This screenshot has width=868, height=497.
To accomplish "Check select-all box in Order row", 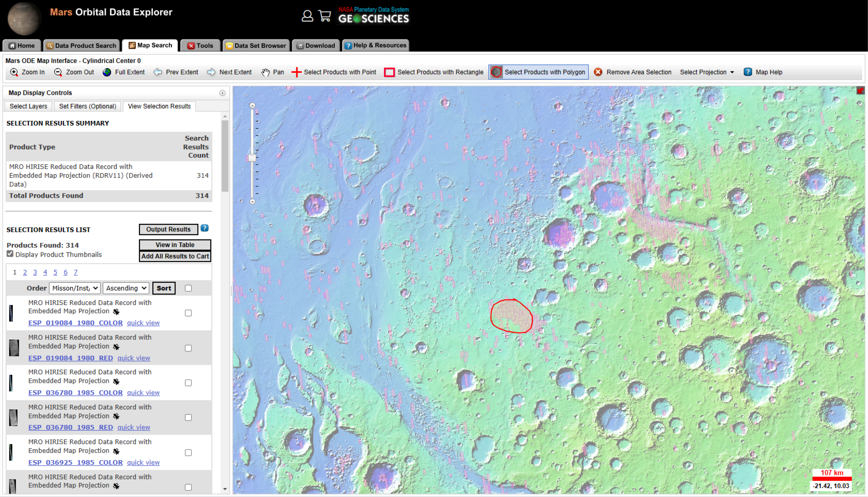I will pos(188,288).
